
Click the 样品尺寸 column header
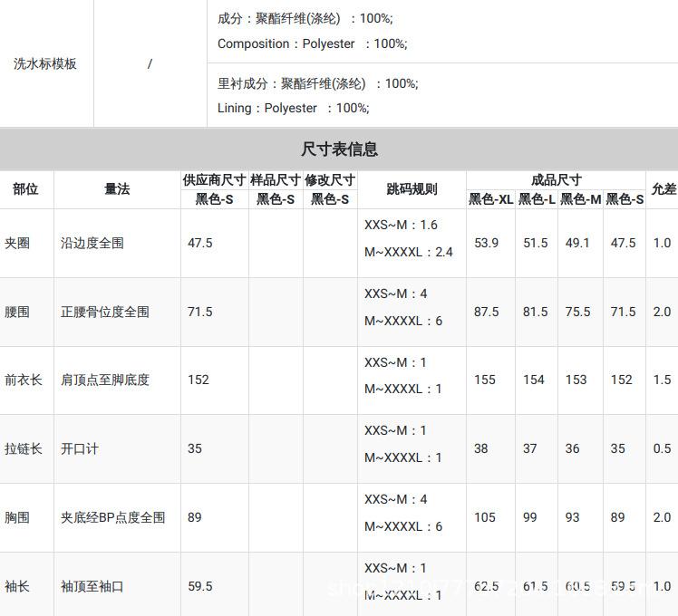click(276, 180)
